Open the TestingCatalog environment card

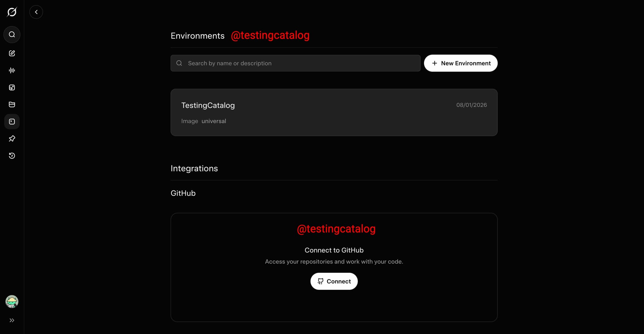pyautogui.click(x=334, y=112)
